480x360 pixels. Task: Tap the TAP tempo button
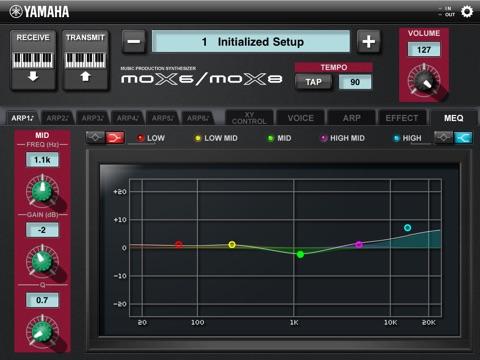[x=313, y=82]
